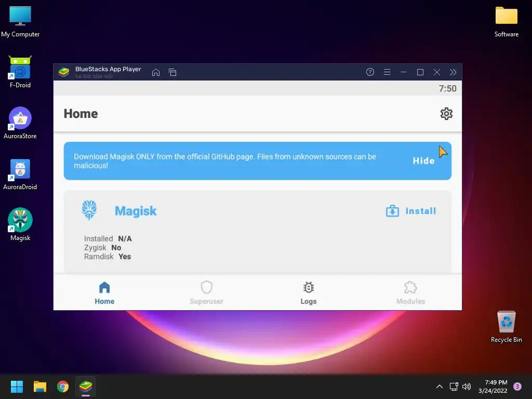Open File Explorer from taskbar
The height and width of the screenshot is (399, 532).
39,387
